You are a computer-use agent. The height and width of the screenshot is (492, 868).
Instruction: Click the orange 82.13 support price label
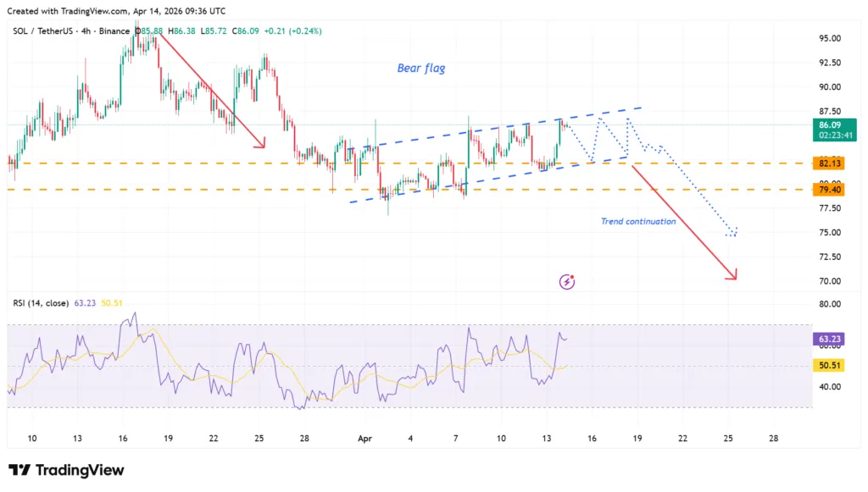coord(828,162)
